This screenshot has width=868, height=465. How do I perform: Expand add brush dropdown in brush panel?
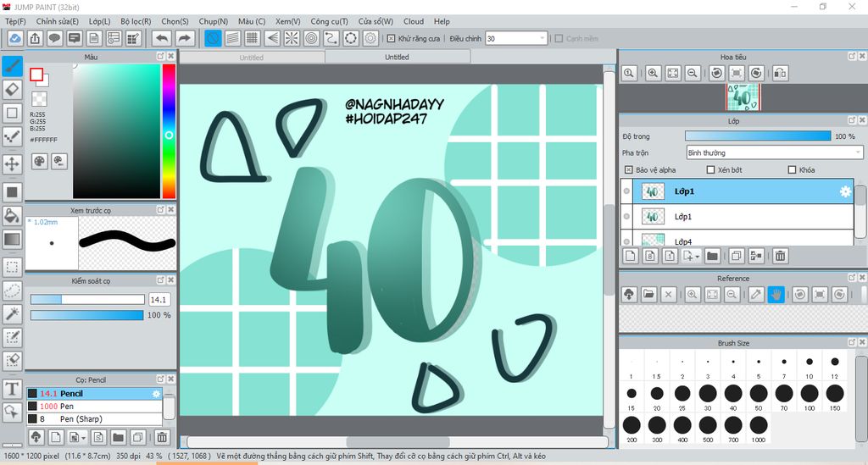84,438
